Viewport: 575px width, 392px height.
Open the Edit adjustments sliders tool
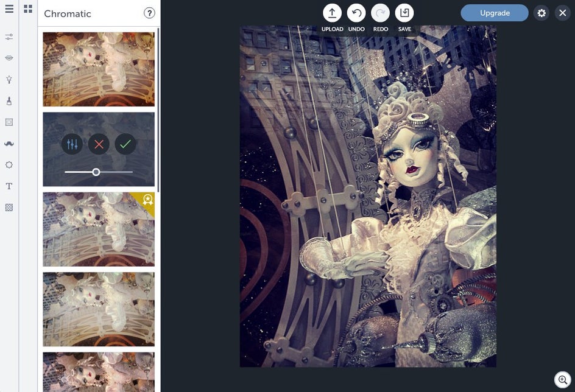(x=9, y=37)
